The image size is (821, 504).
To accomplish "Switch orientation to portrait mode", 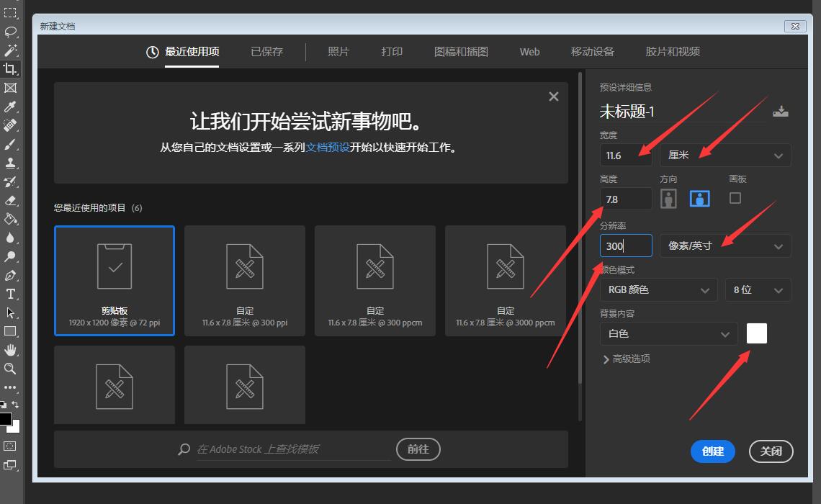I will click(668, 198).
